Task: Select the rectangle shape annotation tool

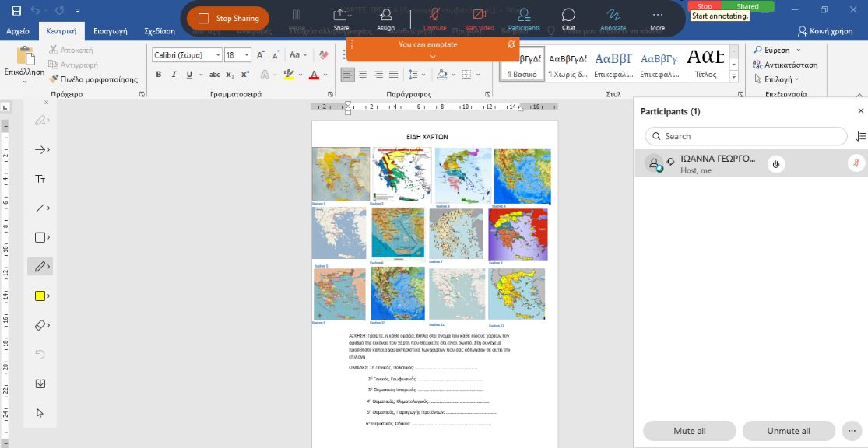Action: click(40, 237)
